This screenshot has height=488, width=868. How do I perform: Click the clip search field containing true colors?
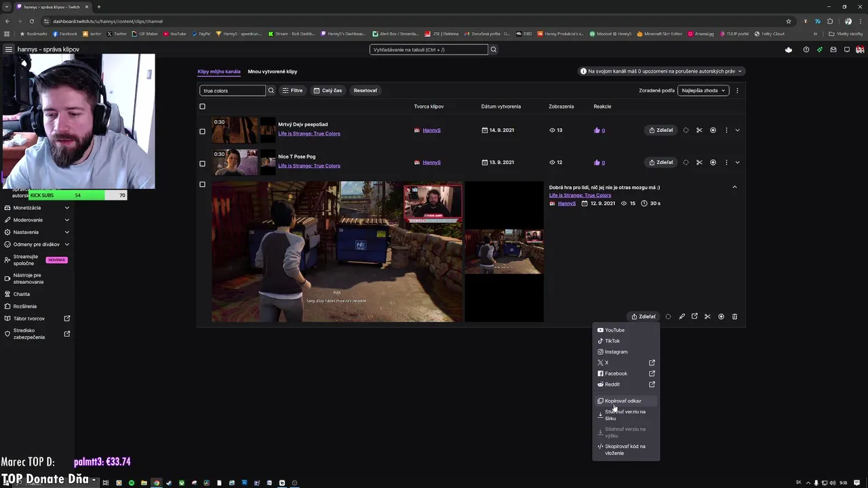[233, 90]
